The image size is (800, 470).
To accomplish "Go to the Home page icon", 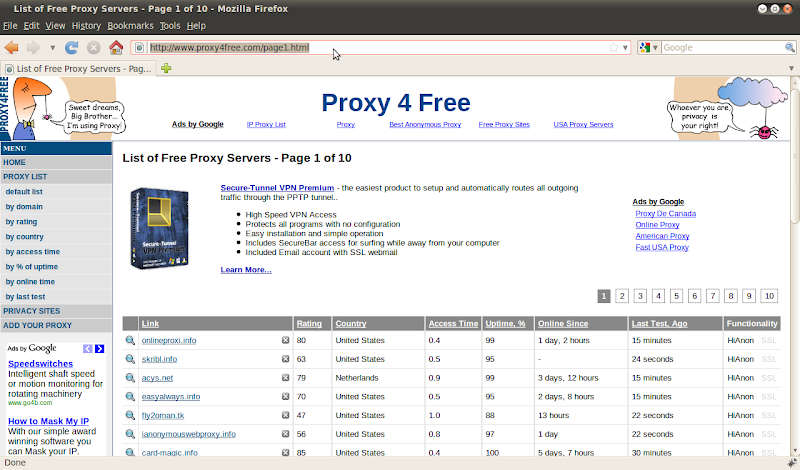I will tap(116, 48).
